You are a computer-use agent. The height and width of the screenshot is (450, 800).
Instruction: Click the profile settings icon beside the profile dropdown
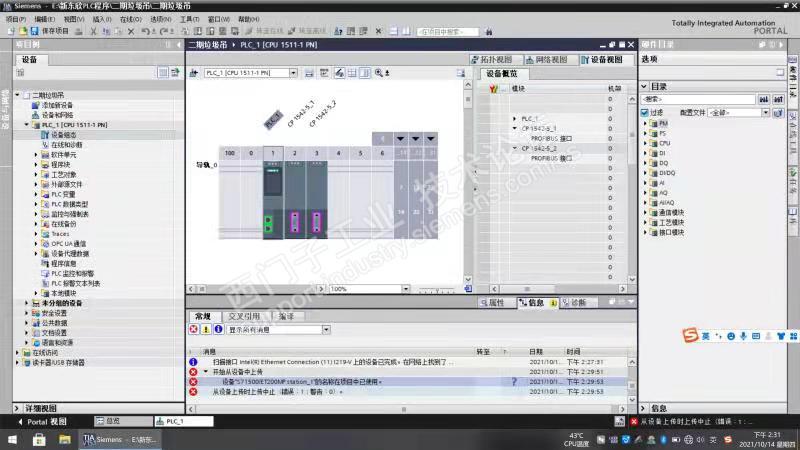pos(778,112)
